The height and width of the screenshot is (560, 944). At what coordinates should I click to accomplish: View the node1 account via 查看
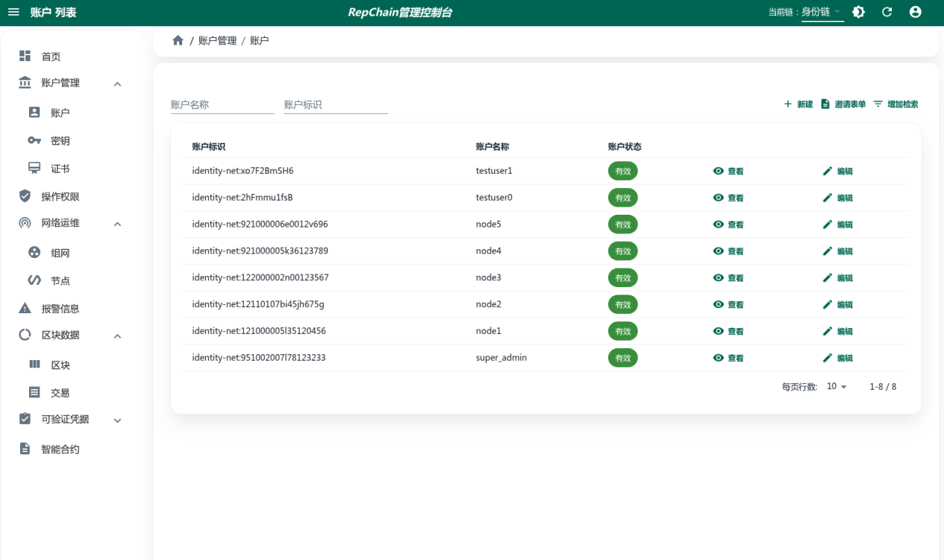[x=728, y=331]
